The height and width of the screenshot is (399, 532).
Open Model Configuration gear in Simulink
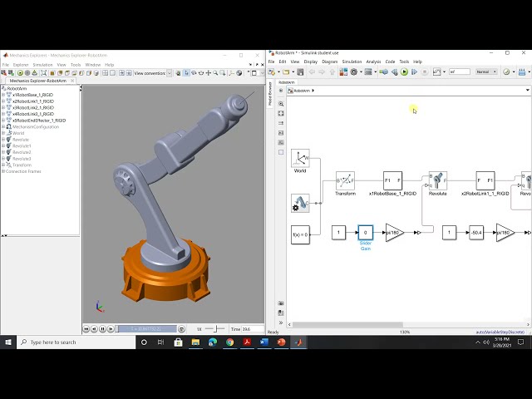click(354, 72)
